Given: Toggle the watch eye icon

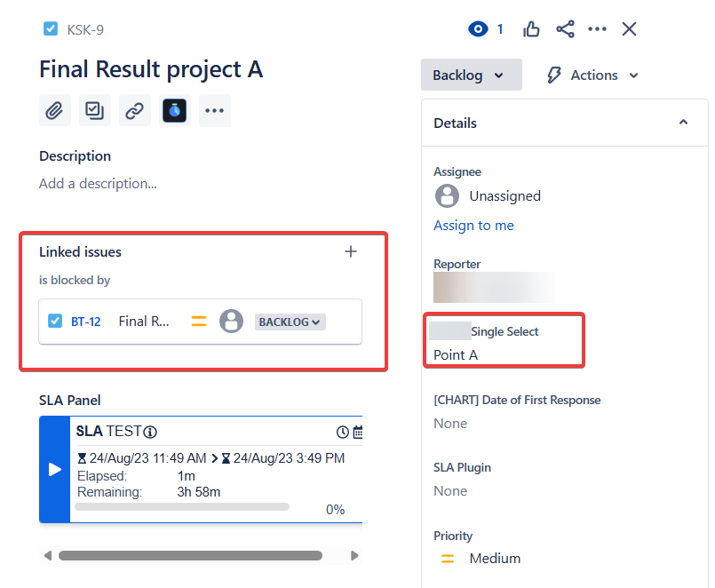Looking at the screenshot, I should (478, 29).
